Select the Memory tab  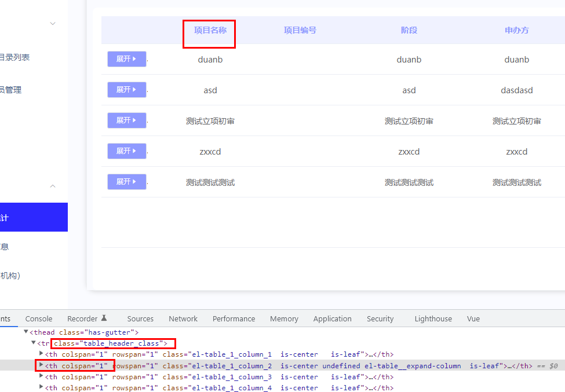point(283,318)
